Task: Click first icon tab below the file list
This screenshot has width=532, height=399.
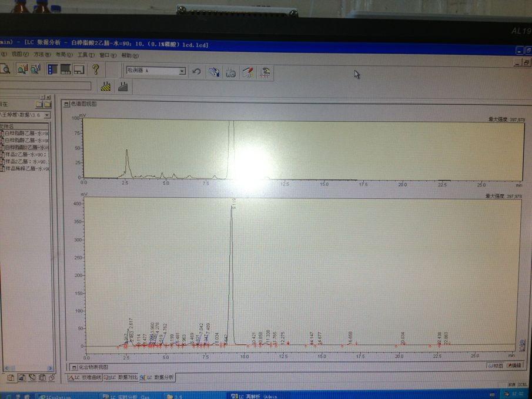Action: (x=11, y=378)
